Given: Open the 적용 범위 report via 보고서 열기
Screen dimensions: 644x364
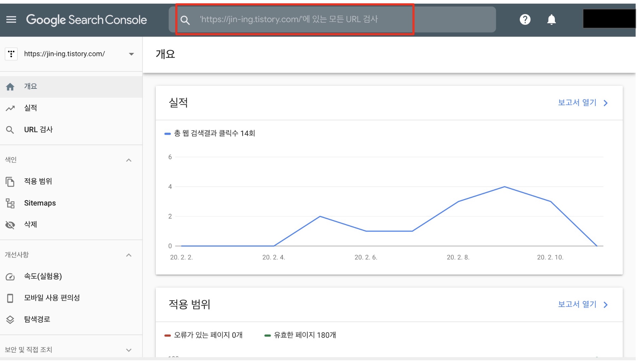Looking at the screenshot, I should 582,305.
